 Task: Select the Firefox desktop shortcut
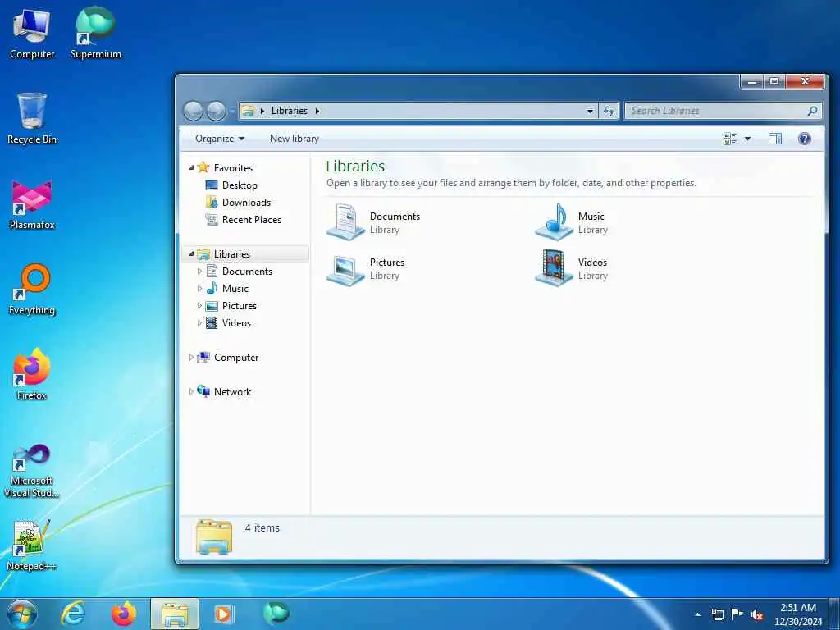tap(32, 374)
